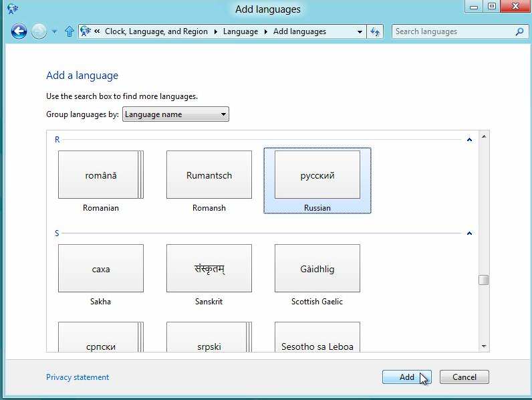Click Language in the breadcrumb path
The image size is (532, 400).
pyautogui.click(x=240, y=31)
